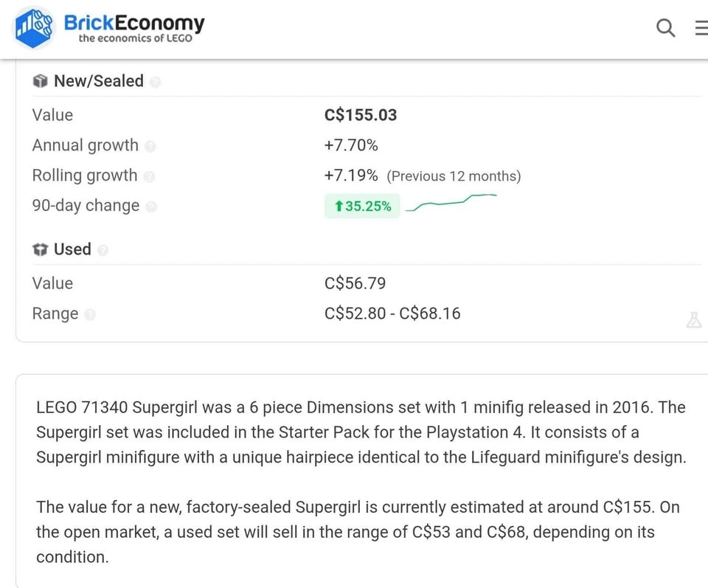Image resolution: width=708 pixels, height=588 pixels.
Task: Click the Used open-box icon
Action: [x=40, y=249]
